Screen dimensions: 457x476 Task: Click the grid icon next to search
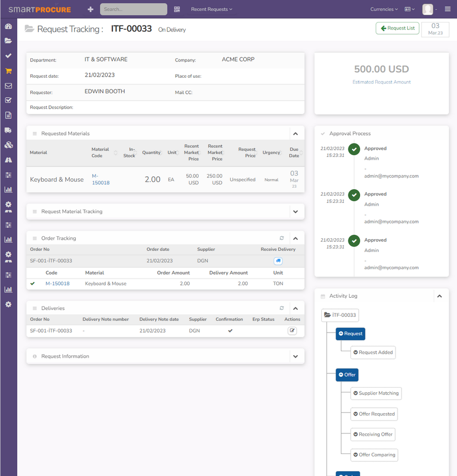[x=177, y=9]
